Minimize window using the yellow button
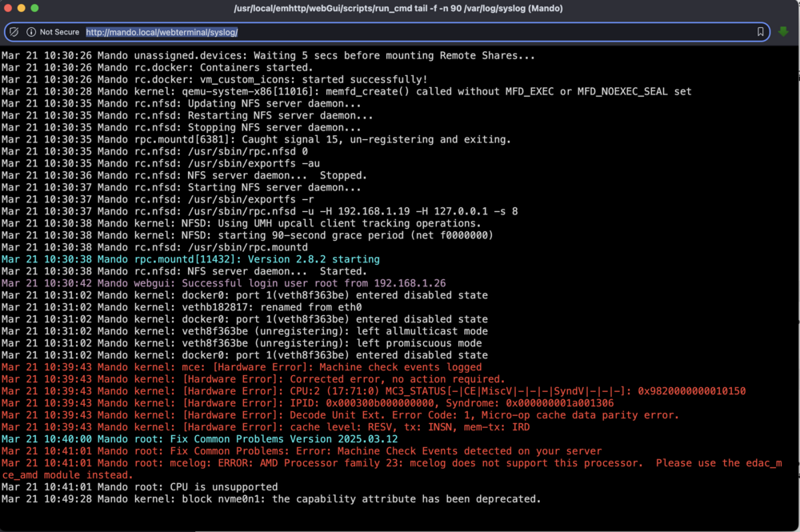800x532 pixels. (21, 8)
